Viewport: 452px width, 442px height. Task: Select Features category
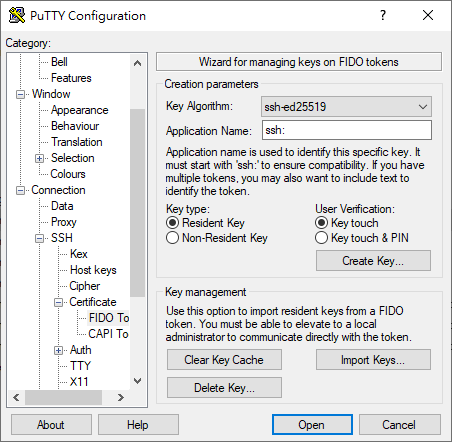pos(71,78)
